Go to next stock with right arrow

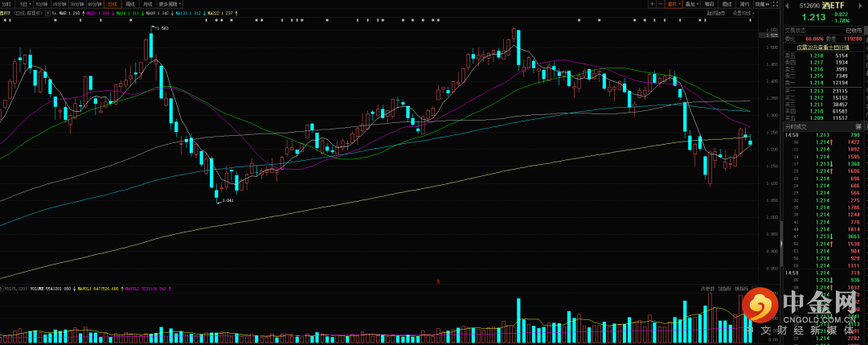pyautogui.click(x=860, y=6)
